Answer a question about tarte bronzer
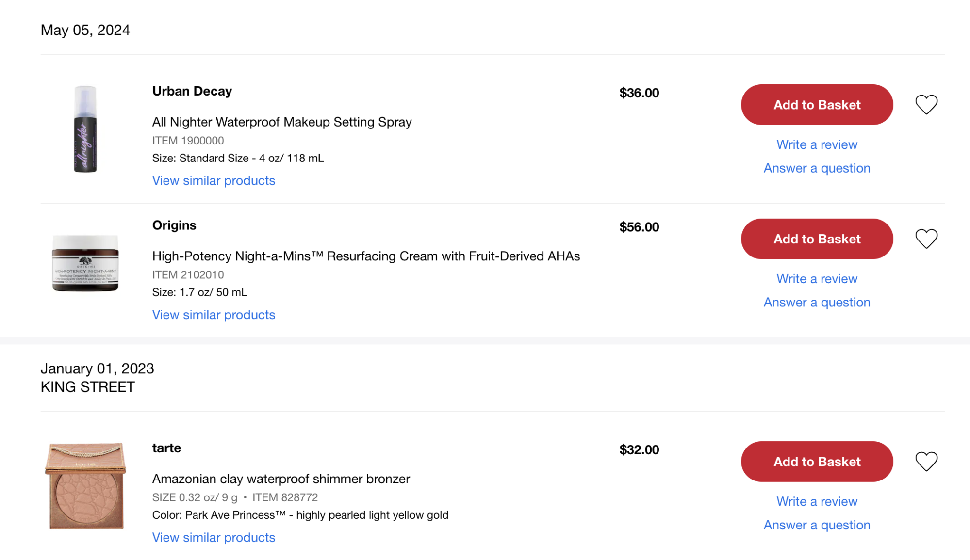The image size is (970, 560). click(816, 525)
